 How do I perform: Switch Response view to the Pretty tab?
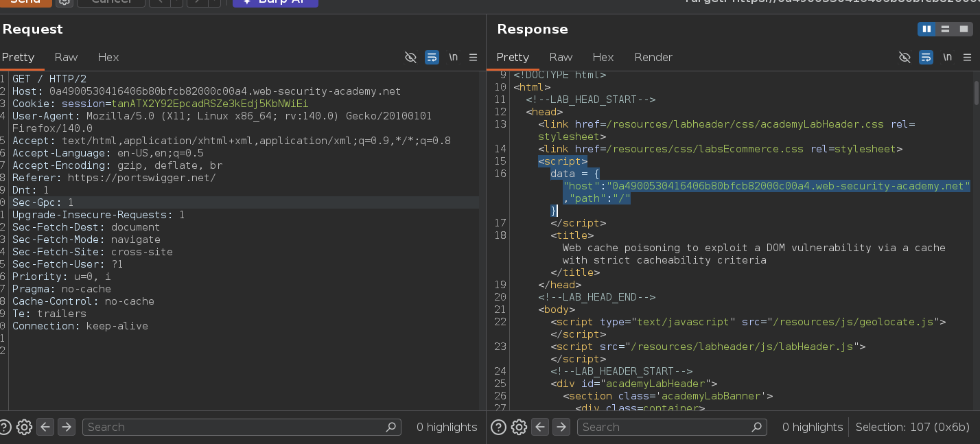pos(513,57)
